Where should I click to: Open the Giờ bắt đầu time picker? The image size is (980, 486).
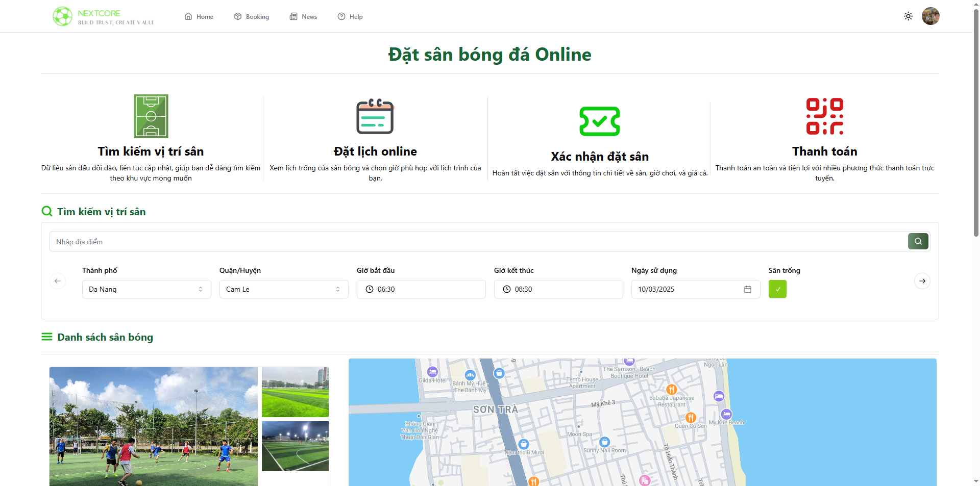tap(421, 289)
